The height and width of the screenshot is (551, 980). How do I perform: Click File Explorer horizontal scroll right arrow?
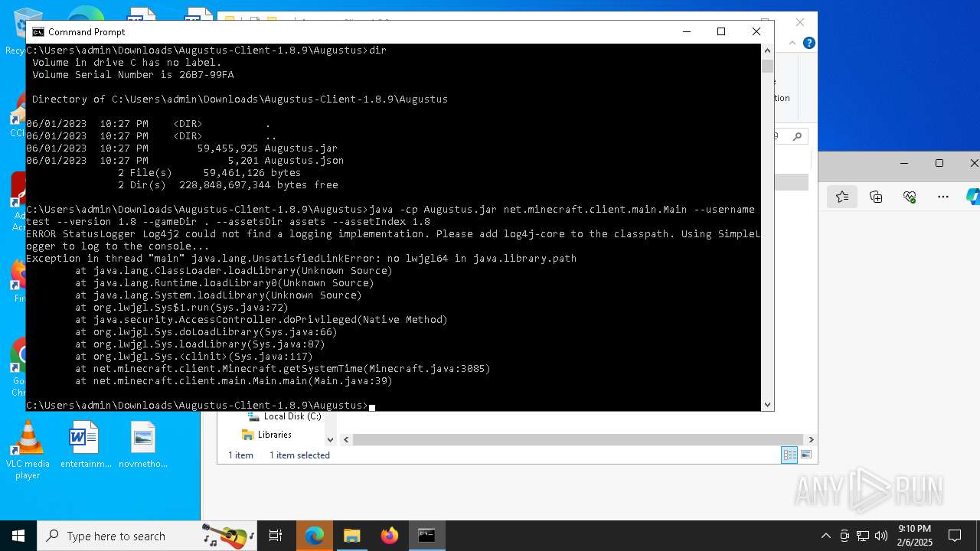click(811, 439)
